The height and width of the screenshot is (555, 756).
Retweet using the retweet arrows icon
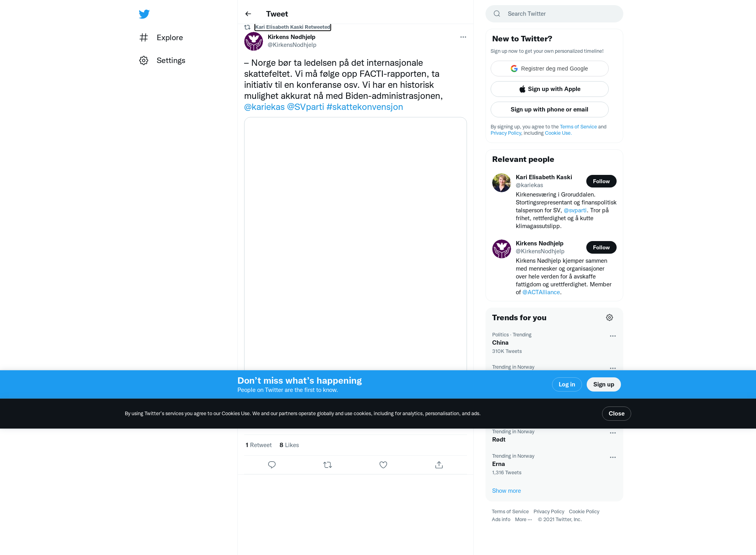click(x=328, y=465)
